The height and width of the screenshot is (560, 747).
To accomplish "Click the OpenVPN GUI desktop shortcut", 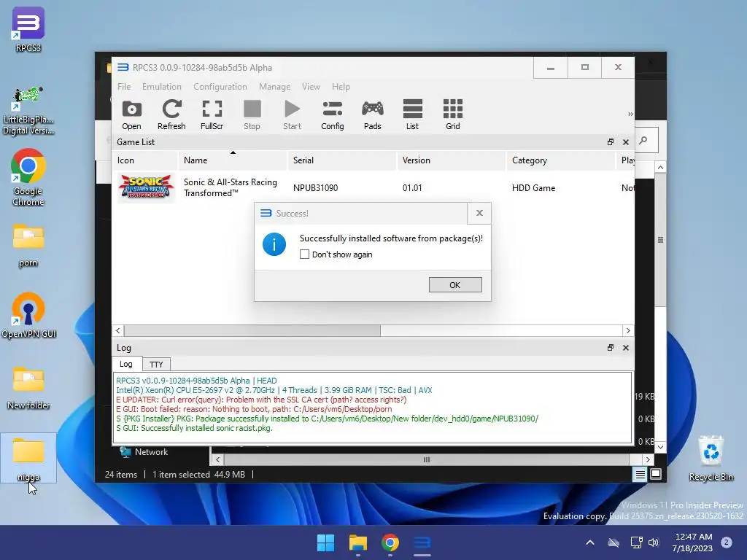I will (x=28, y=316).
